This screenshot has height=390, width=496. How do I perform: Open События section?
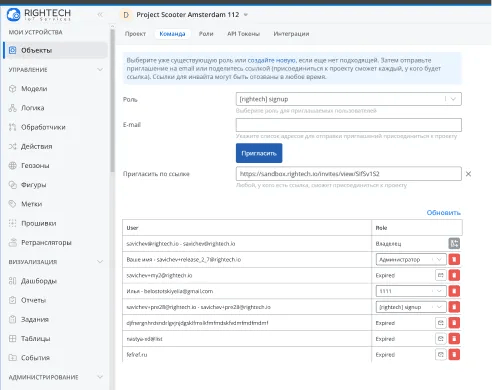click(x=35, y=358)
